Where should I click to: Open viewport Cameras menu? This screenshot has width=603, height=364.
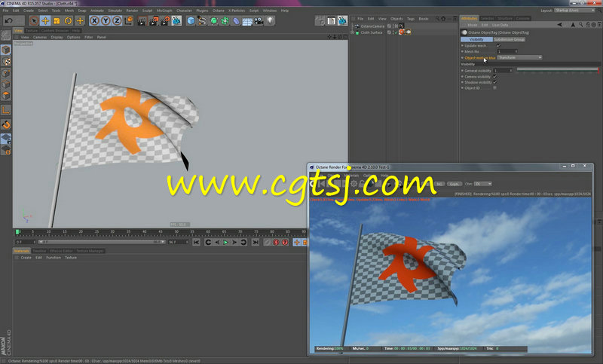pos(40,37)
